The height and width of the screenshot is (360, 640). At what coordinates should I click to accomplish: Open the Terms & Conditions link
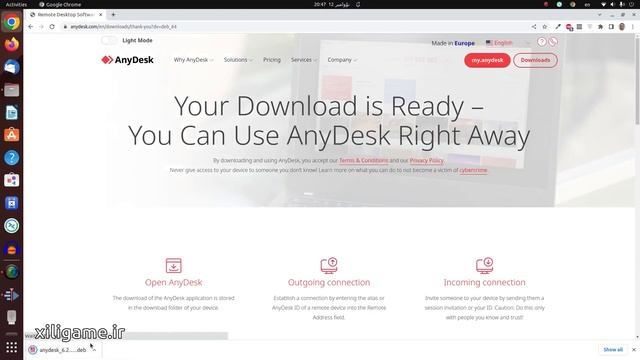point(364,160)
